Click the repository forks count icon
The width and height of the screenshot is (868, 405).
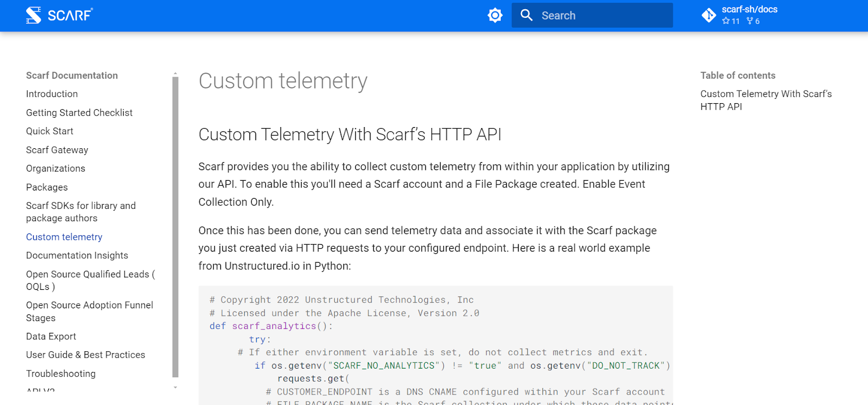coord(750,21)
